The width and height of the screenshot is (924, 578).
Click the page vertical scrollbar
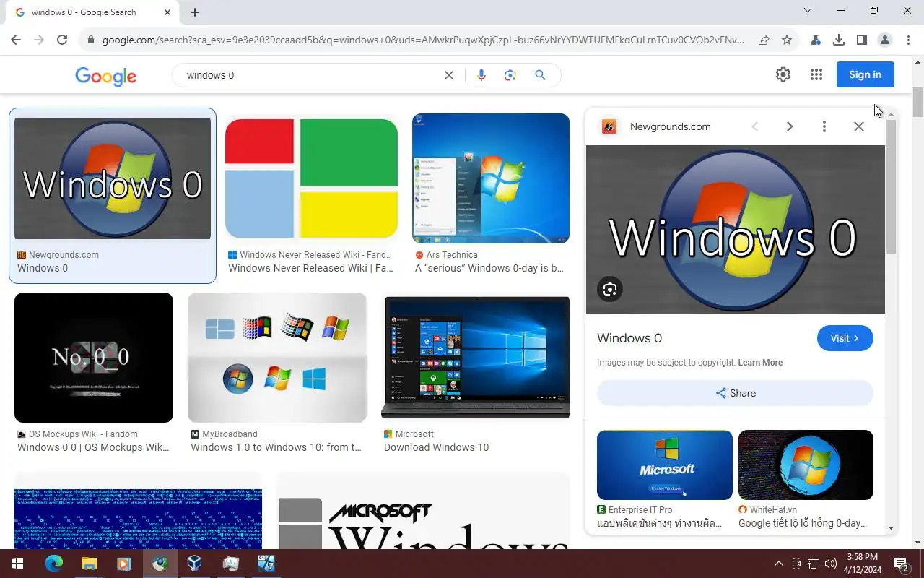point(918,101)
